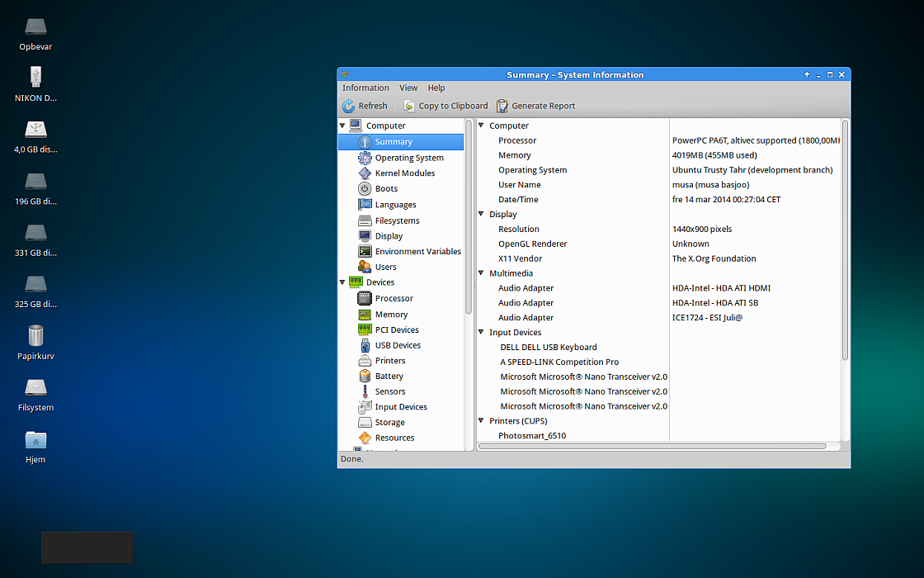Select the Kernel Modules sidebar icon

(365, 173)
